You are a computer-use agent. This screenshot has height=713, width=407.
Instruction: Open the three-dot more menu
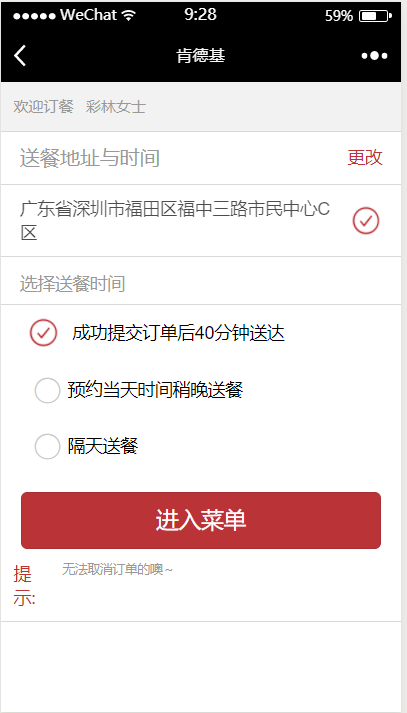point(374,56)
